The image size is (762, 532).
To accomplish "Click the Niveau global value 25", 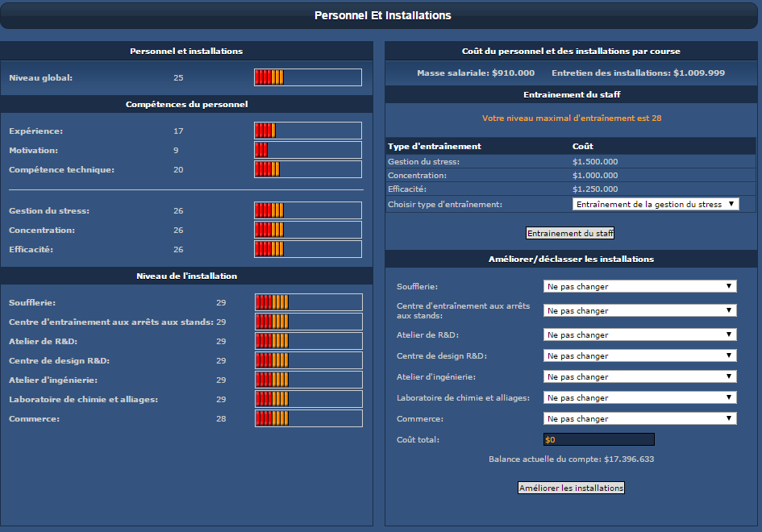I will (178, 77).
